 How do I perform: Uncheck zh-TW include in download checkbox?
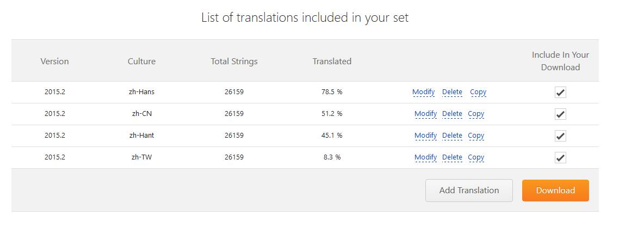560,158
